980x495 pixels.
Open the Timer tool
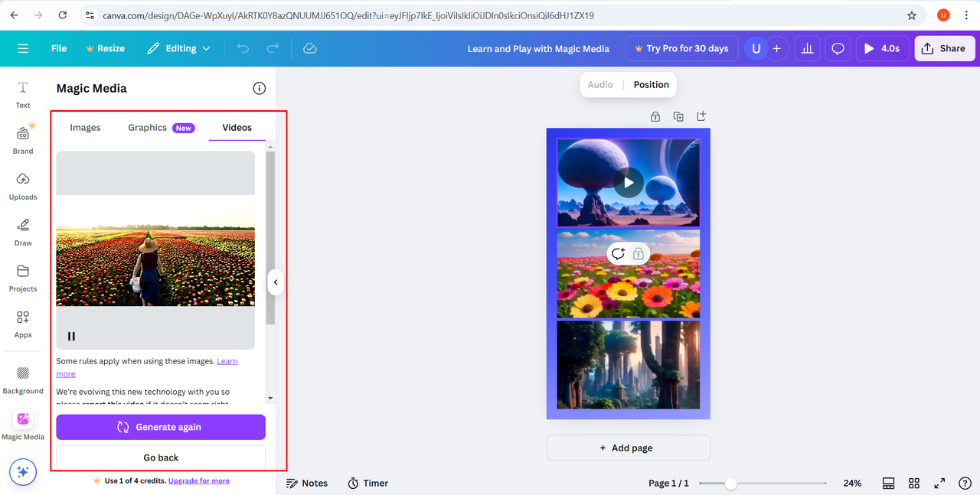[x=367, y=484]
